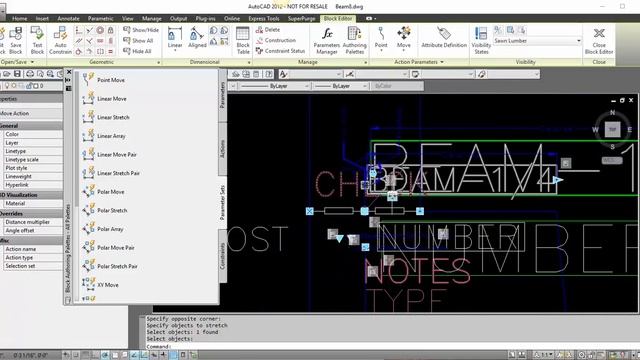Choose the Polar Stretch Pair set

(x=110, y=266)
